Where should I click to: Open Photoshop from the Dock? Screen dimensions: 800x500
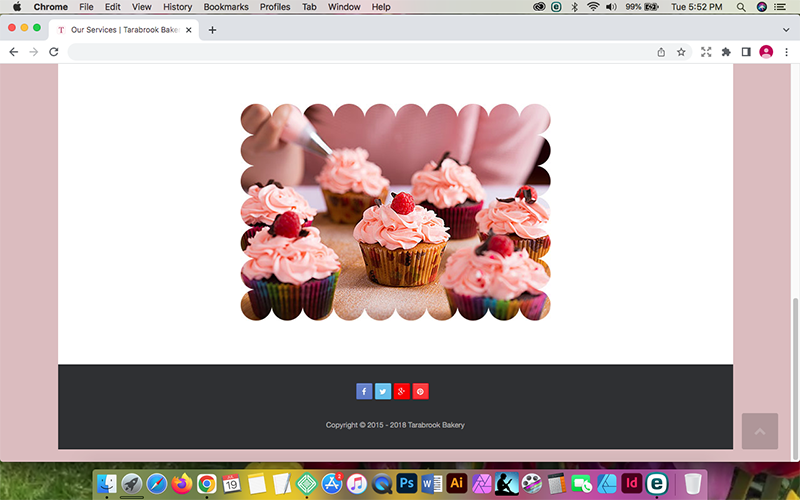tap(406, 483)
